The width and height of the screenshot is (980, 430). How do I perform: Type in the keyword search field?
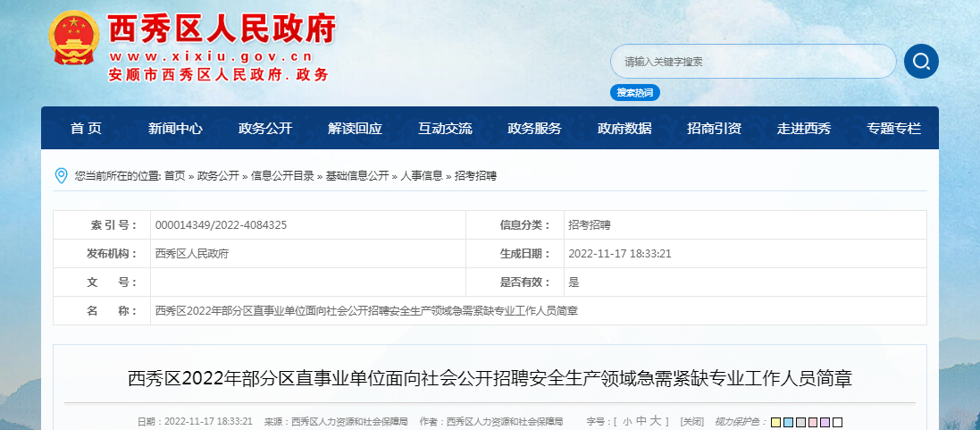pyautogui.click(x=752, y=62)
